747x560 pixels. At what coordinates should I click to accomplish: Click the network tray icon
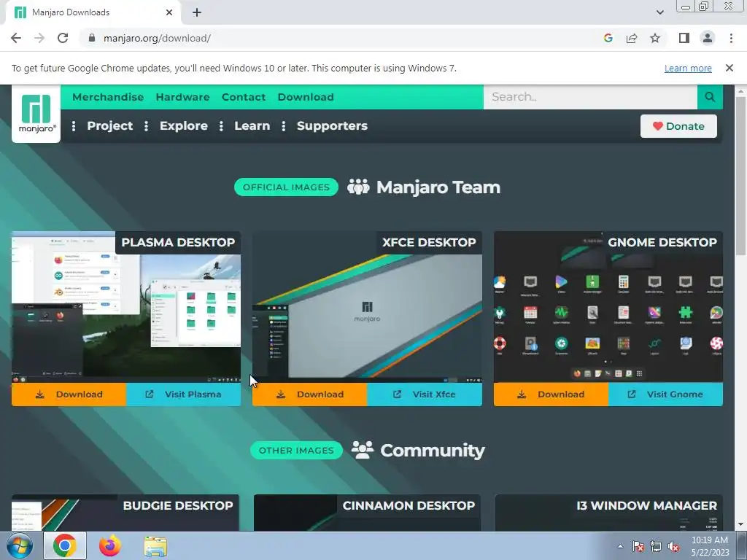coord(656,546)
